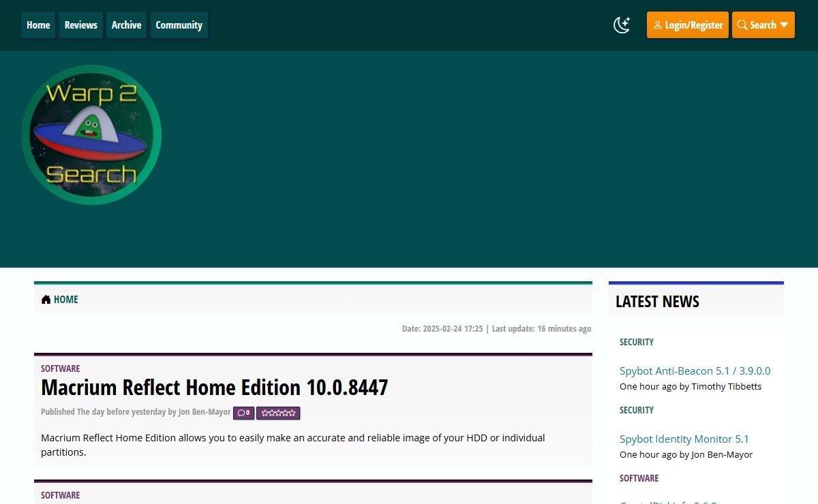Click the star rating badge for Macrium Reflect
Image resolution: width=818 pixels, height=504 pixels.
(278, 413)
